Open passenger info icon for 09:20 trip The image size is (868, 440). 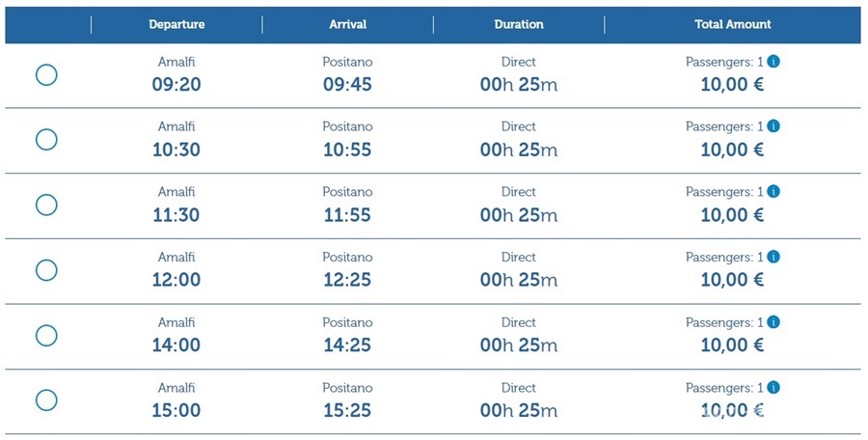(773, 61)
